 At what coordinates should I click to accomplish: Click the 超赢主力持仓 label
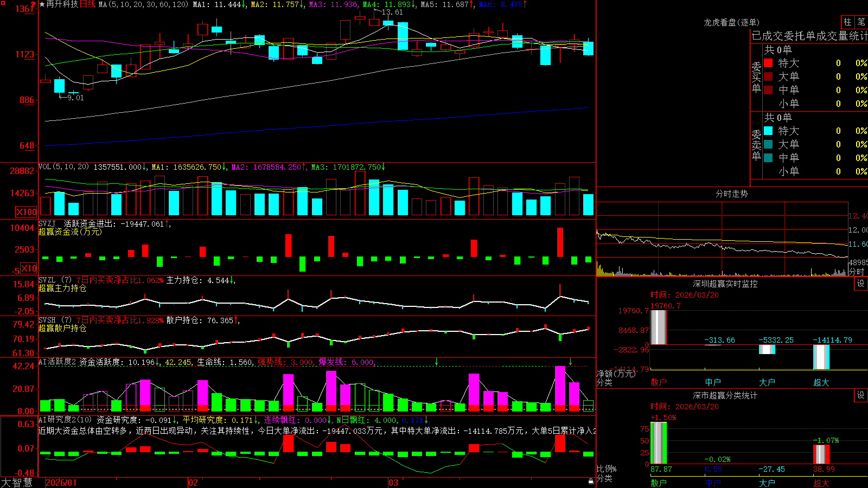(x=62, y=288)
